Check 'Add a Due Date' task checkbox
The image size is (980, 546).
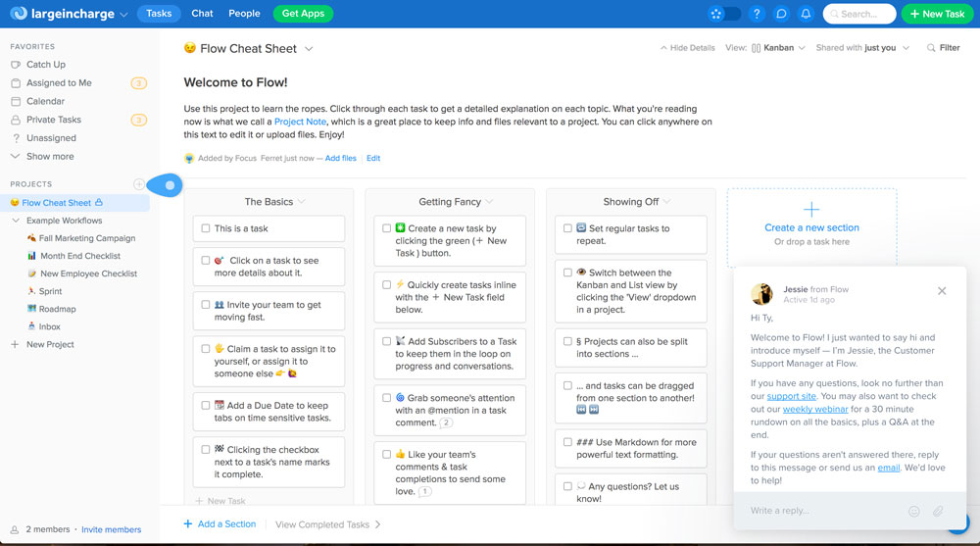(206, 405)
